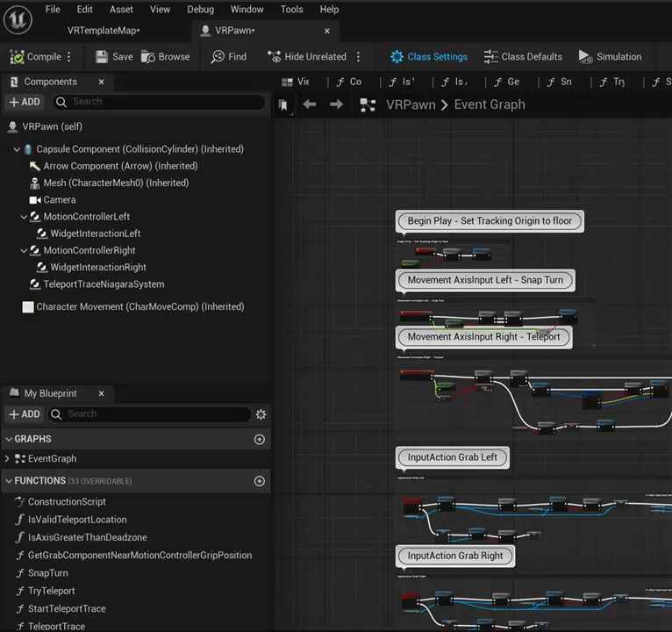Collapse Capsule Component tree node
Screen dimensions: 672x632
point(17,149)
